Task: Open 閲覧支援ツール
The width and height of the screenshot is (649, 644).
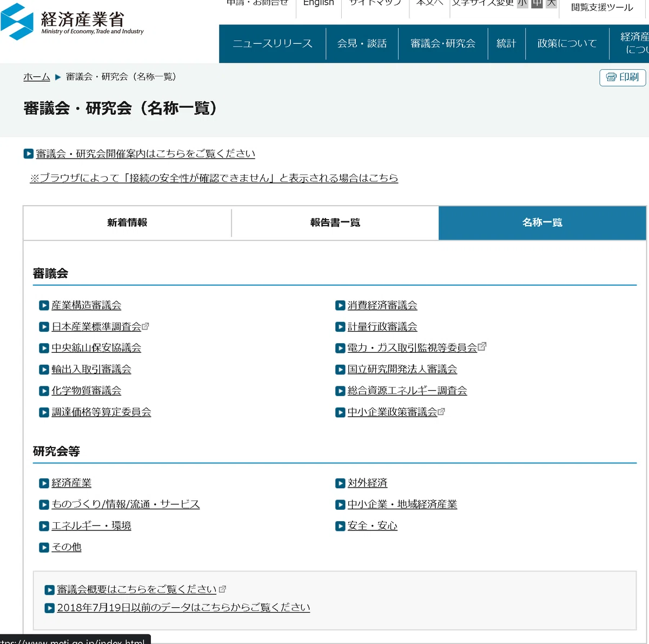Action: (602, 7)
